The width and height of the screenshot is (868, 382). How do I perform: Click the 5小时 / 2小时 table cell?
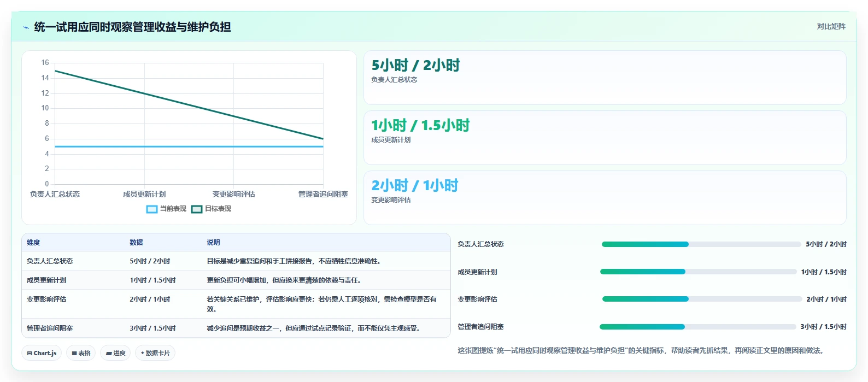pyautogui.click(x=150, y=261)
